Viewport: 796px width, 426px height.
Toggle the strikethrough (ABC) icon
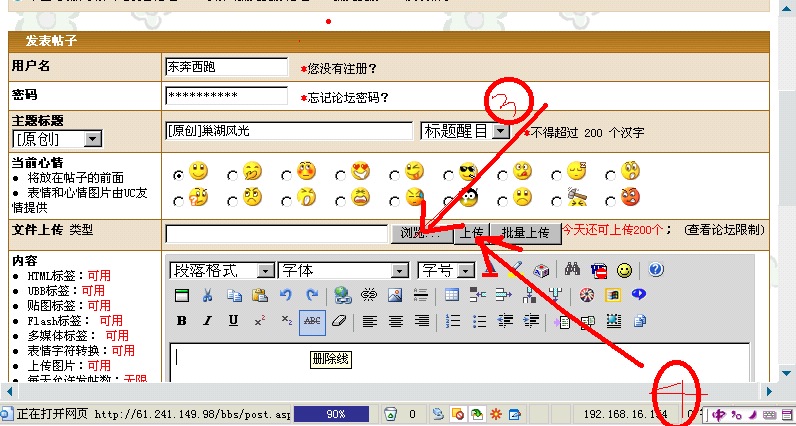pos(312,321)
